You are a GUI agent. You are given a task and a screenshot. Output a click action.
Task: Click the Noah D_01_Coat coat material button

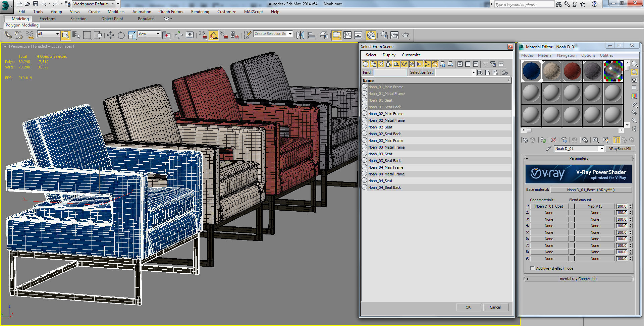549,206
